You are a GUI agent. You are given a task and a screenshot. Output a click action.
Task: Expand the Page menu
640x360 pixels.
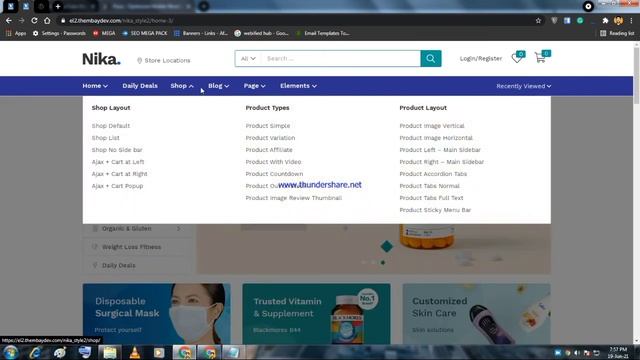tap(254, 86)
